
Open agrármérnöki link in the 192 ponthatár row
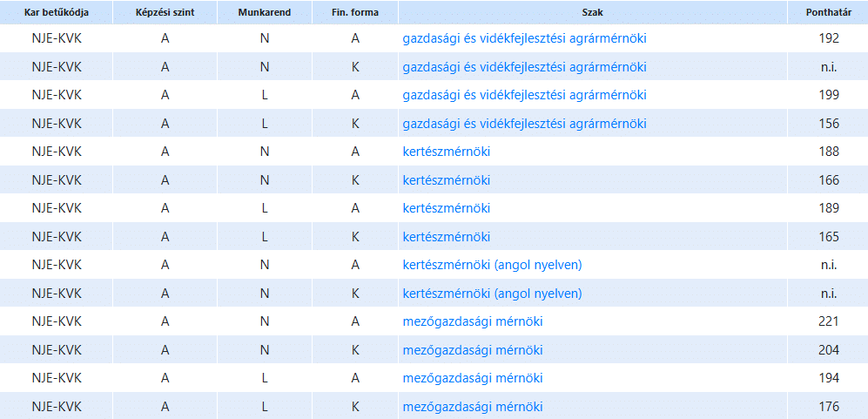(524, 39)
